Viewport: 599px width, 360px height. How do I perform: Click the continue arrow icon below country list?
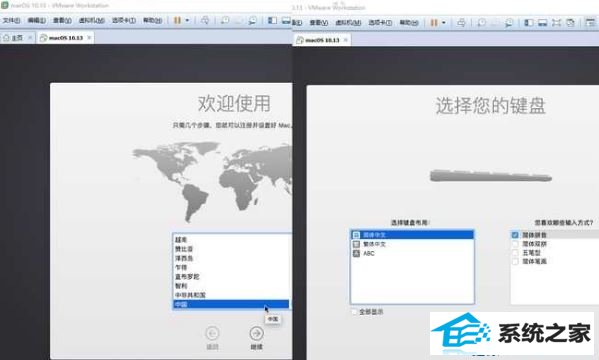click(x=256, y=333)
